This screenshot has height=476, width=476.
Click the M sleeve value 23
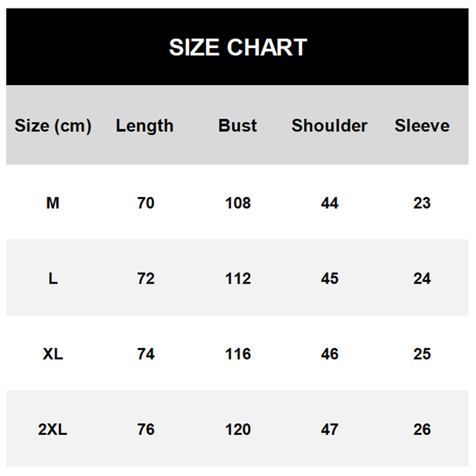[422, 203]
